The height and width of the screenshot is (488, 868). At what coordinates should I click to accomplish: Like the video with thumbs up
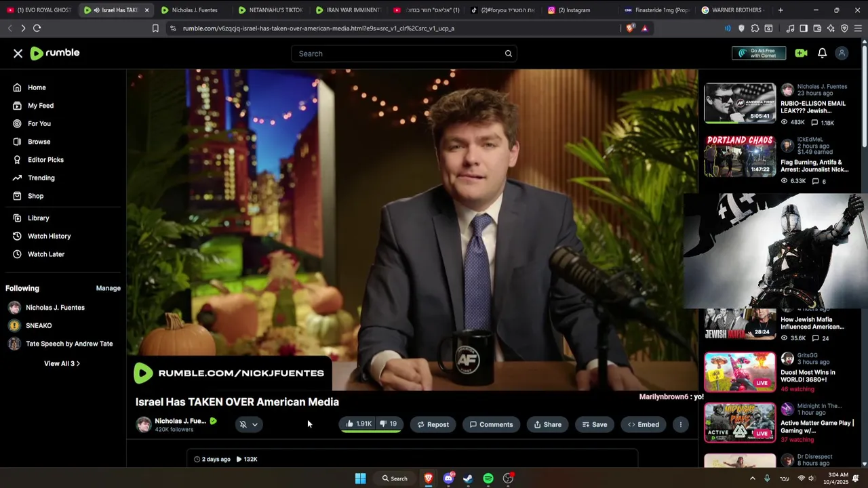point(358,424)
